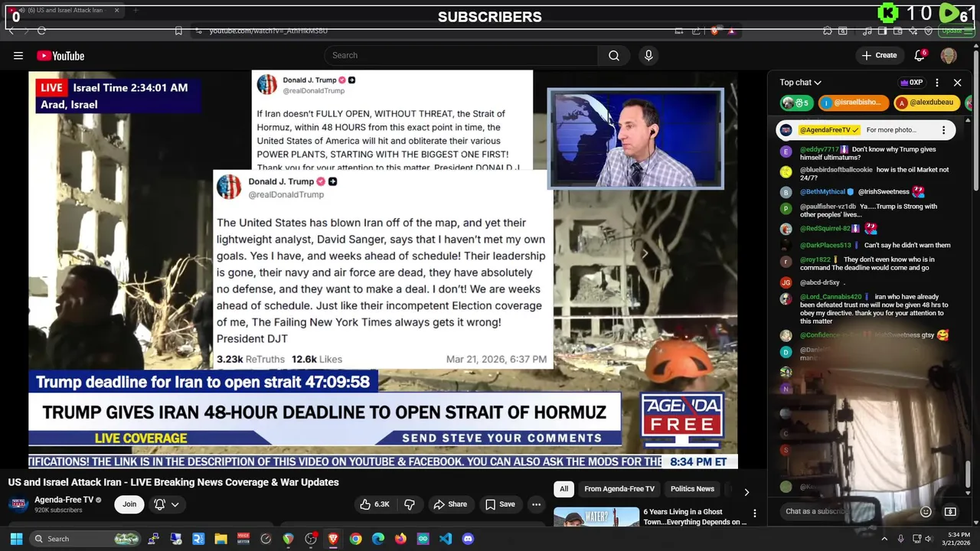Open a new browser tab
Image resolution: width=980 pixels, height=551 pixels.
[135, 11]
